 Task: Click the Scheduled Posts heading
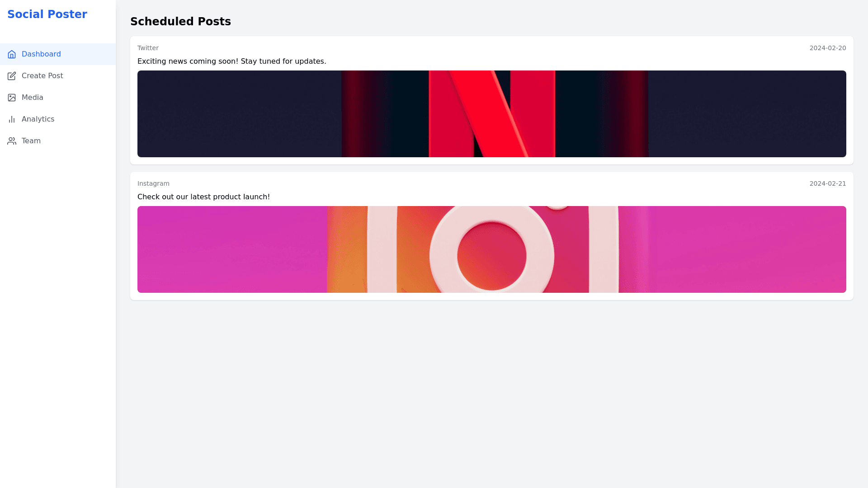pos(180,22)
